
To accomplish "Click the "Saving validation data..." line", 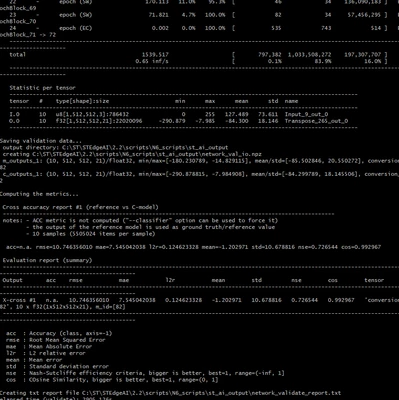I will [41, 141].
